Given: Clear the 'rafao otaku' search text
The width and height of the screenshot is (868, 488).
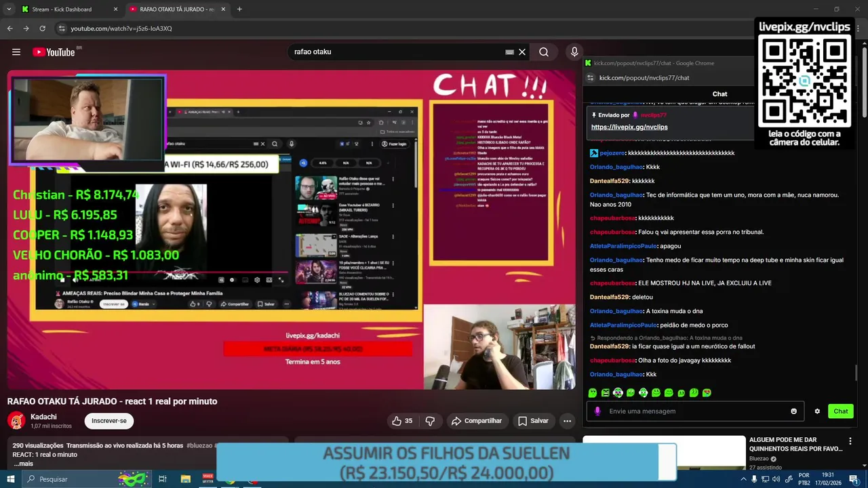Looking at the screenshot, I should coord(522,52).
